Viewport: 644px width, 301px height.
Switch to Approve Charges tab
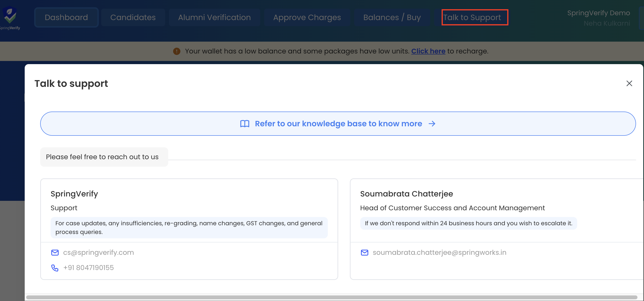[307, 17]
